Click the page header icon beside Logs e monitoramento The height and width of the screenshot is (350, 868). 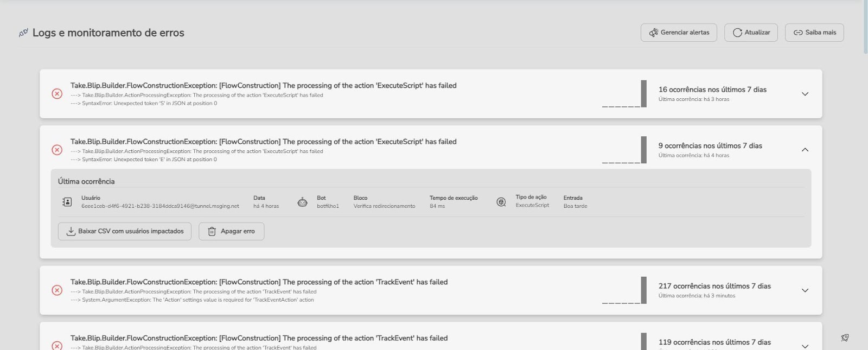click(x=23, y=33)
